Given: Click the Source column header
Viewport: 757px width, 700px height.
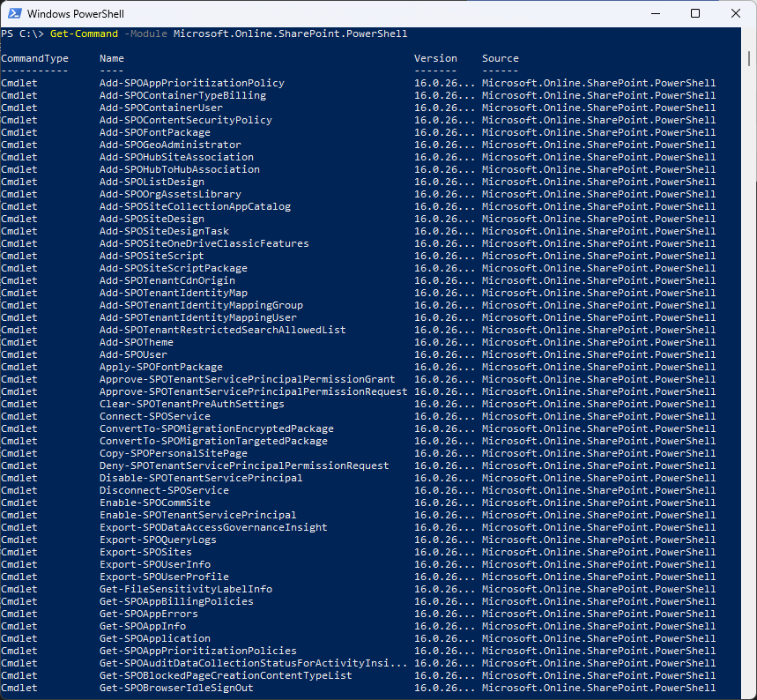Looking at the screenshot, I should [501, 58].
